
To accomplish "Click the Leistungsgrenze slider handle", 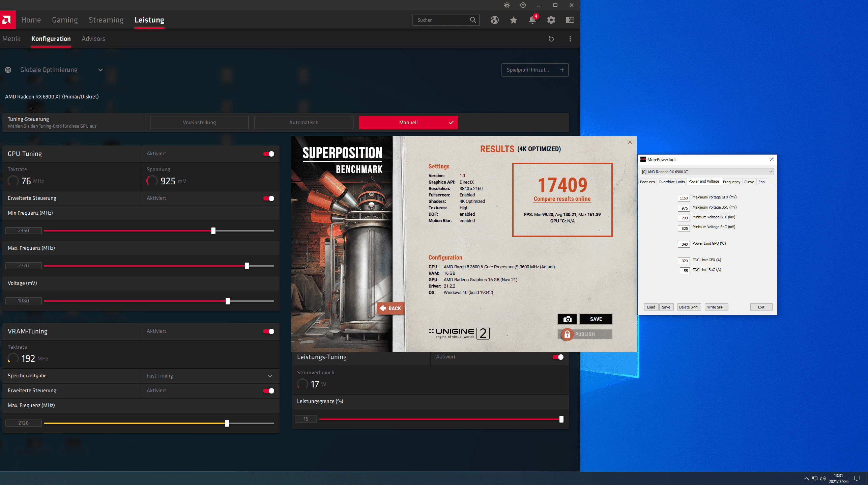I will 561,419.
